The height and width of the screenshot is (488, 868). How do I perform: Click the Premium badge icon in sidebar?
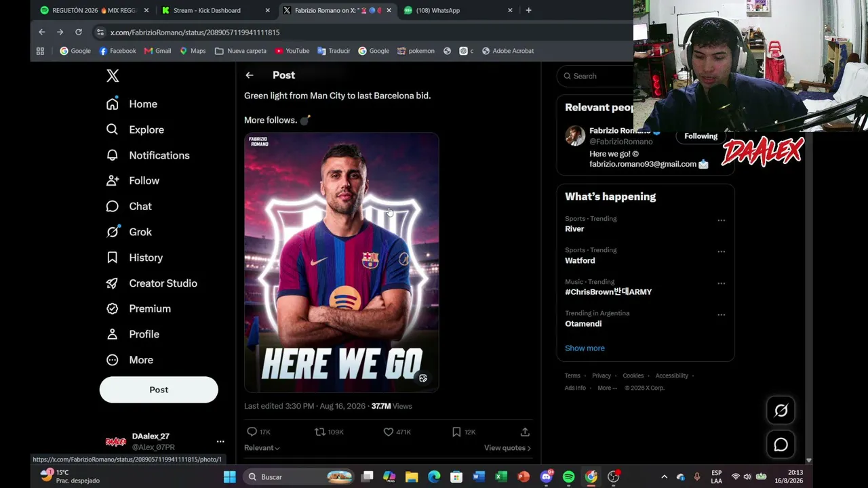113,308
